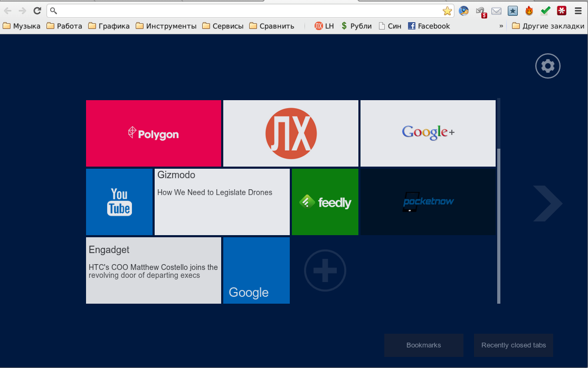The image size is (588, 368).
Task: Go to next page with right chevron
Action: (x=547, y=203)
